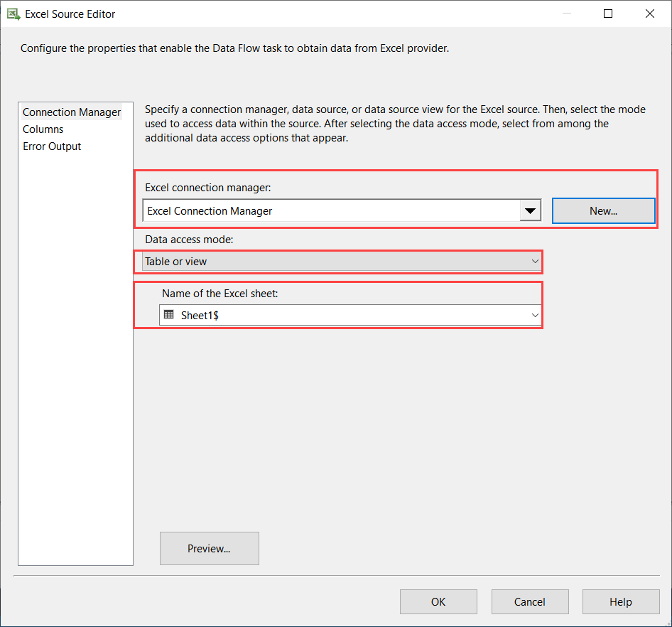Click the New... connection button
The image size is (672, 627).
click(x=603, y=211)
